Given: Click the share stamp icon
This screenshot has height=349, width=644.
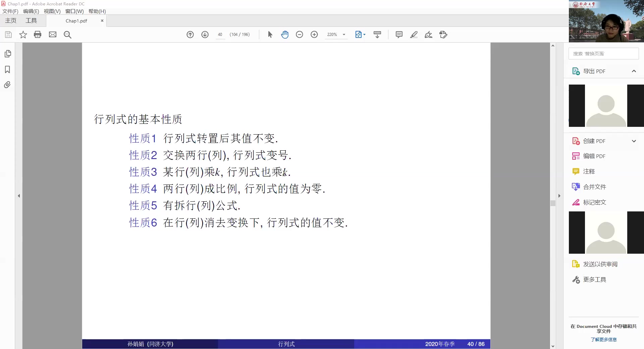Looking at the screenshot, I should [443, 35].
